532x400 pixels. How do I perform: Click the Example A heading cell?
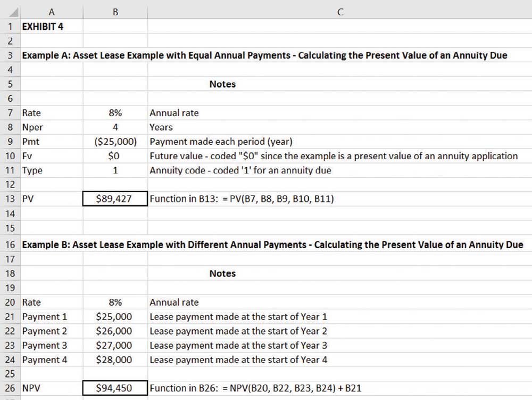[x=264, y=55]
